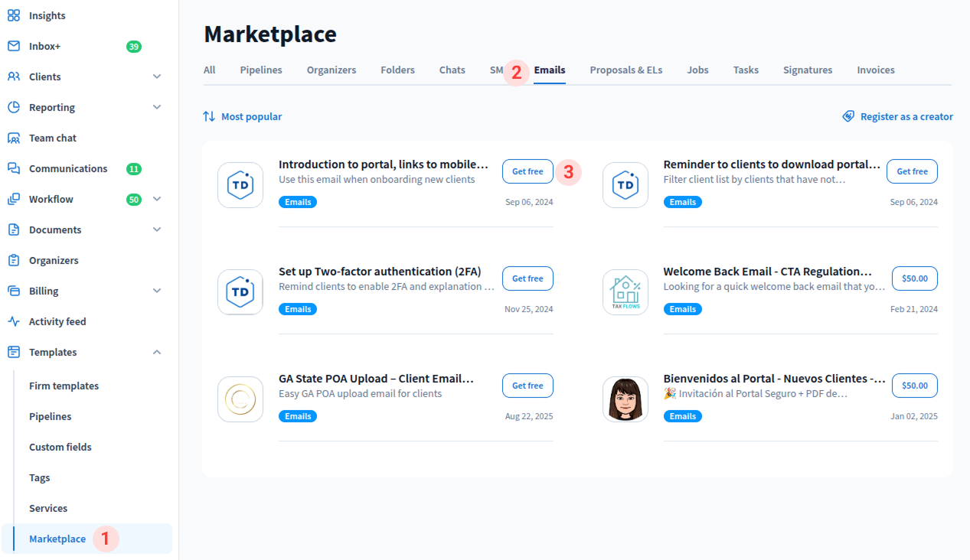
Task: Click the Activity feed pulse icon
Action: coord(14,322)
